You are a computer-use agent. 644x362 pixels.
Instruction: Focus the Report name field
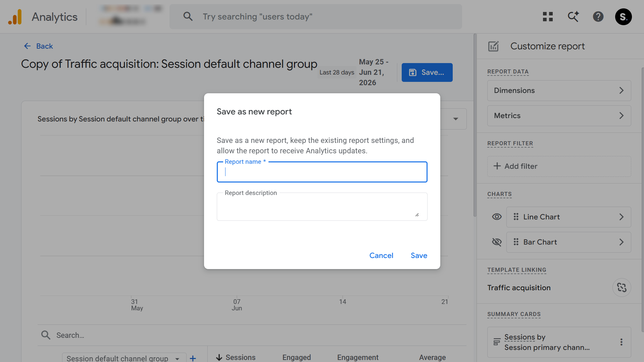[x=322, y=172]
